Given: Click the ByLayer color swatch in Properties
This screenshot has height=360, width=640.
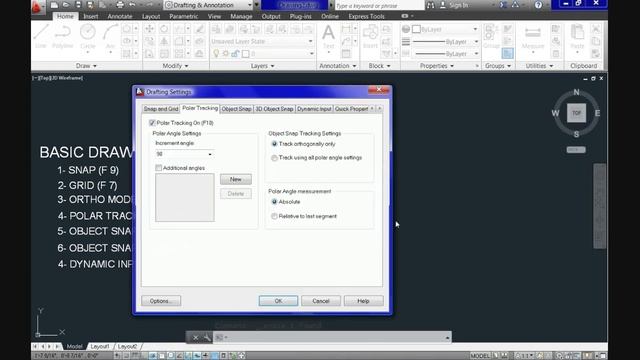Looking at the screenshot, I should click(416, 29).
